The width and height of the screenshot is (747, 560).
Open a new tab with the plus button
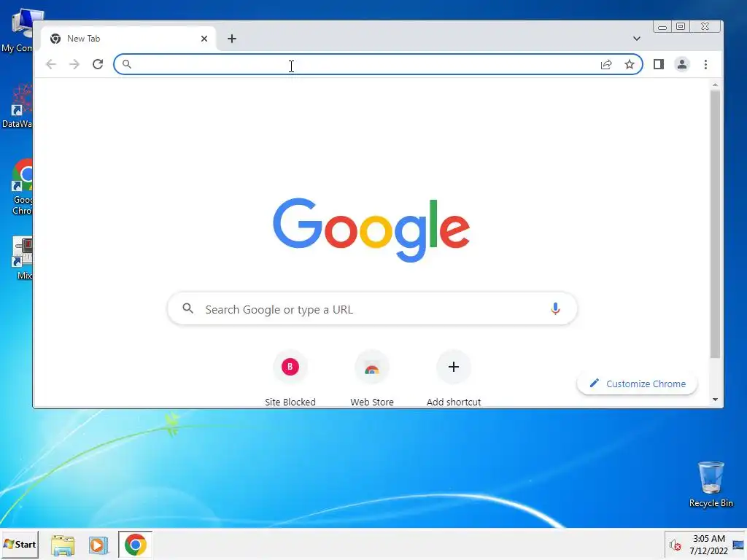tap(232, 39)
